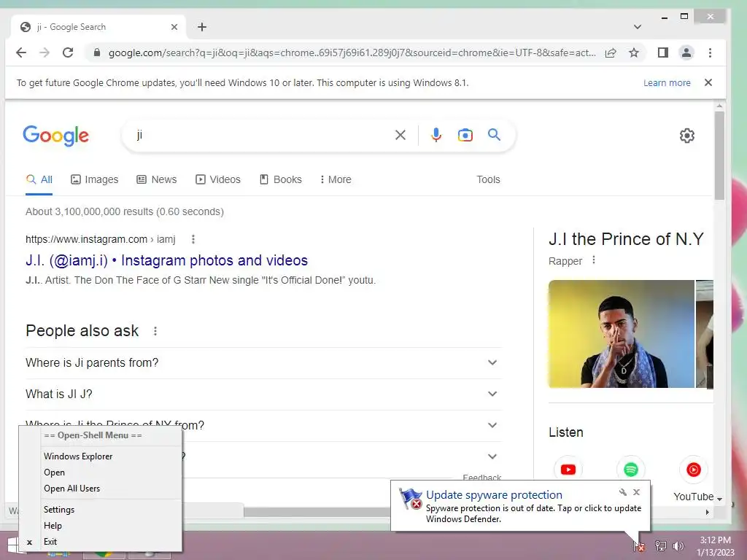This screenshot has height=560, width=747.
Task: Switch to News results tab
Action: coord(156,179)
